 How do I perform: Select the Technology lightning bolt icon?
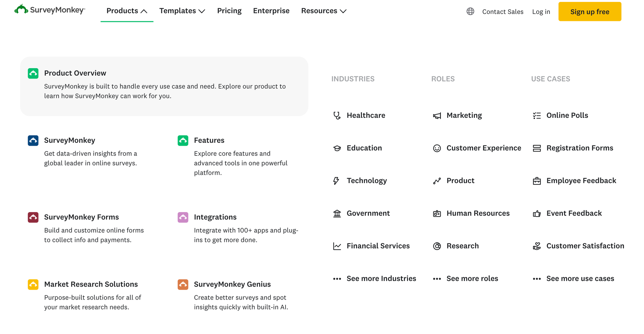tap(337, 181)
